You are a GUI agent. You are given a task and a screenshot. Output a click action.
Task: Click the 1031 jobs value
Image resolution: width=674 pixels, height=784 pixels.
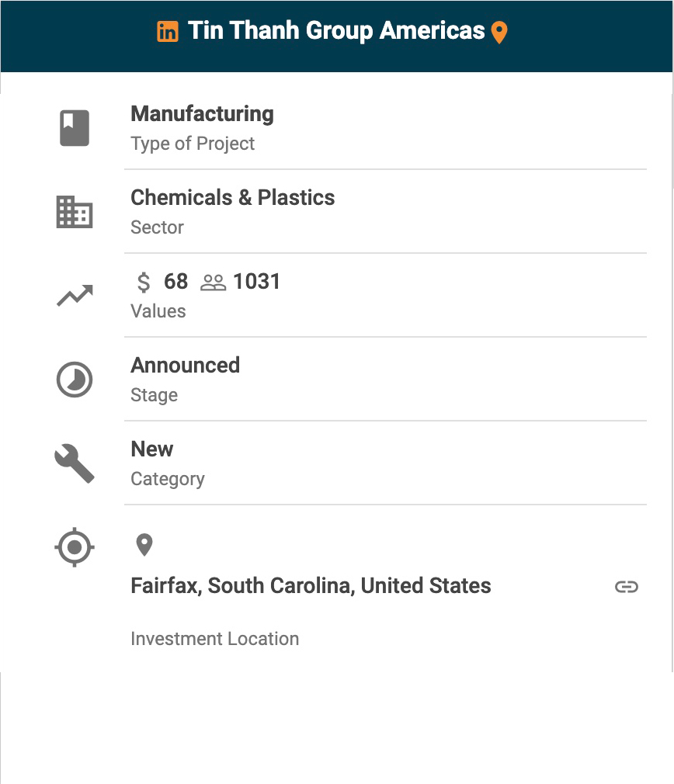coord(256,282)
